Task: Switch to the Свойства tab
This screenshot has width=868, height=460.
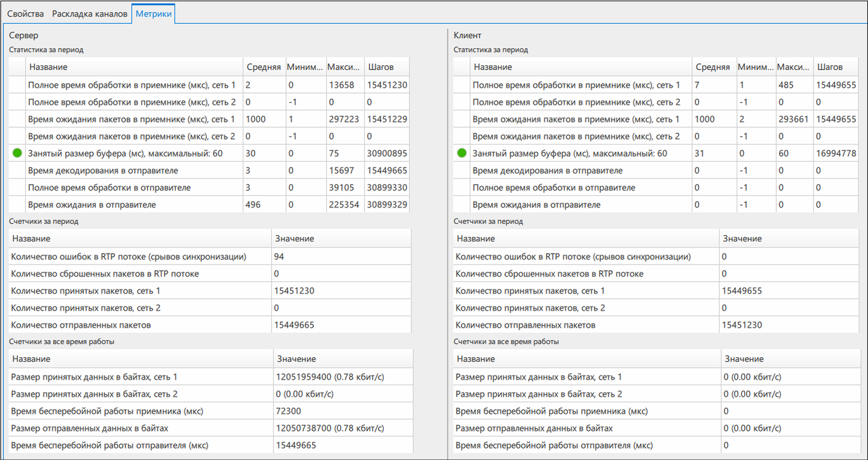Action: pyautogui.click(x=25, y=14)
